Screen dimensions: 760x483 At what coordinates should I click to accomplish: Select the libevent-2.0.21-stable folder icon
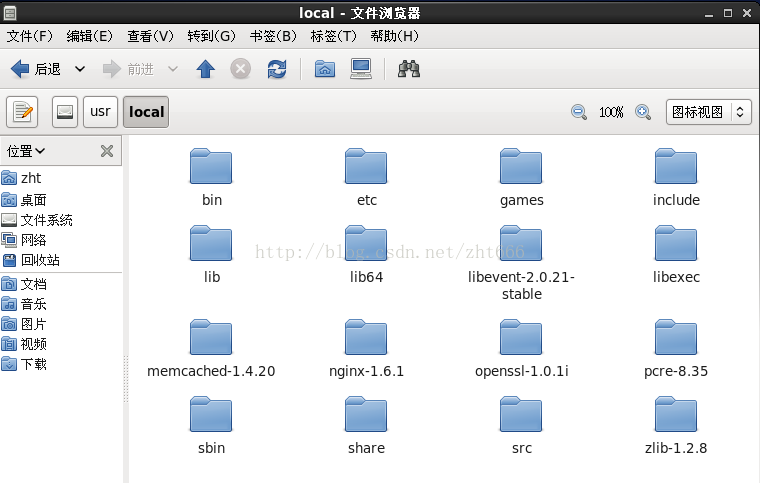(x=521, y=243)
